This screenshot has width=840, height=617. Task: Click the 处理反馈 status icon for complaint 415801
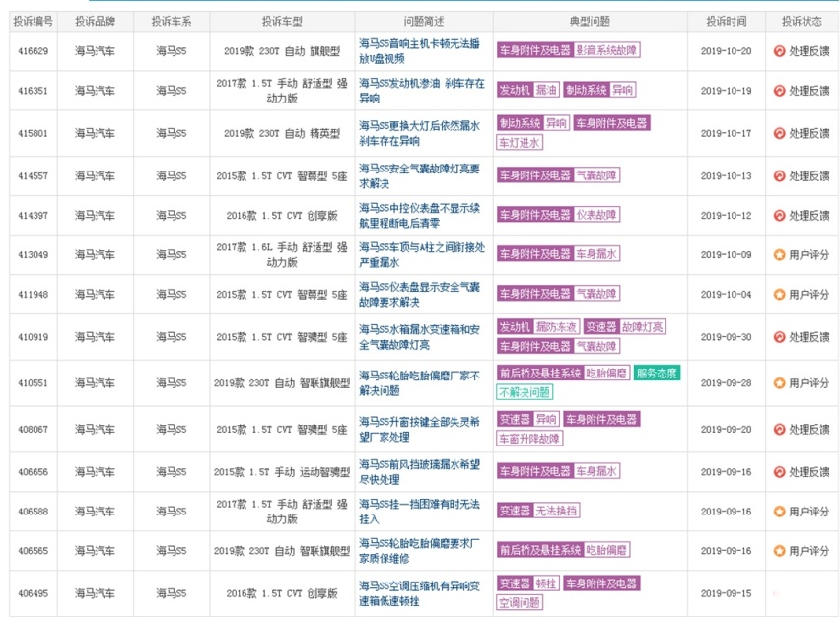tap(780, 133)
